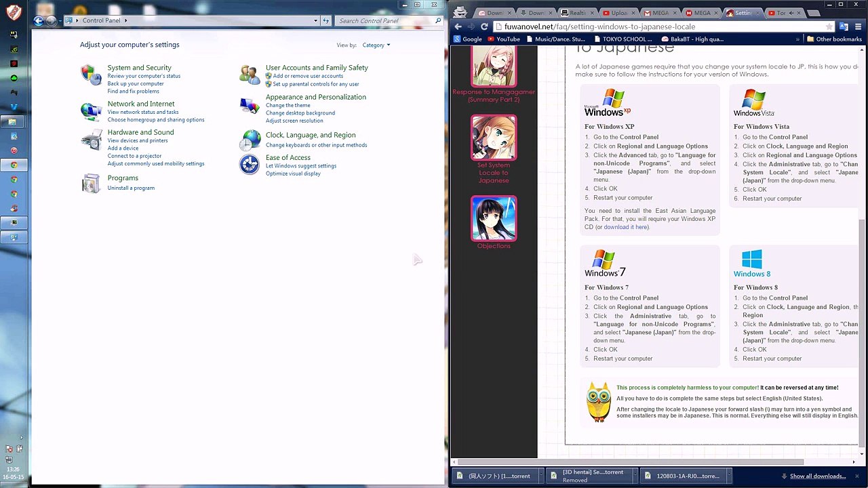Open the Chrome hamburger menu
The height and width of the screenshot is (488, 868).
(858, 26)
